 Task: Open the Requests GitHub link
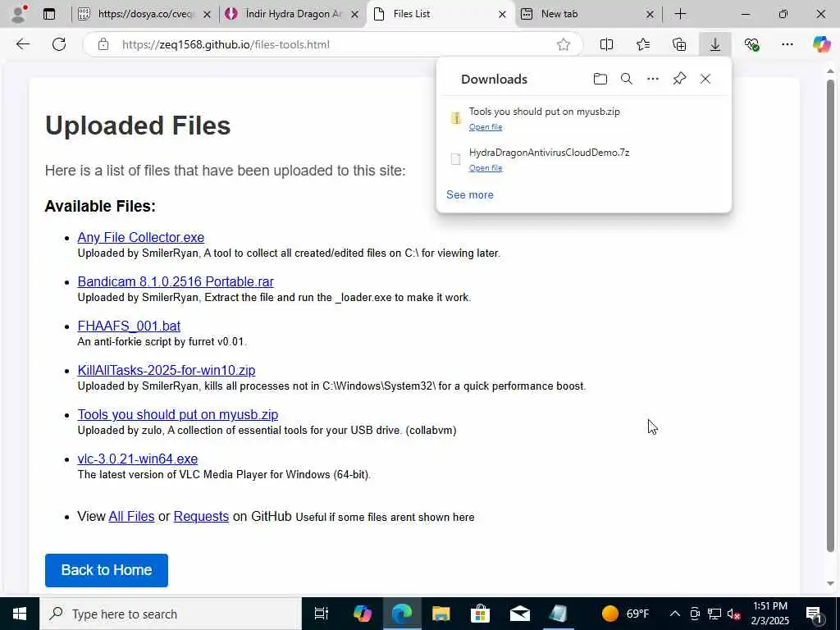(x=202, y=517)
